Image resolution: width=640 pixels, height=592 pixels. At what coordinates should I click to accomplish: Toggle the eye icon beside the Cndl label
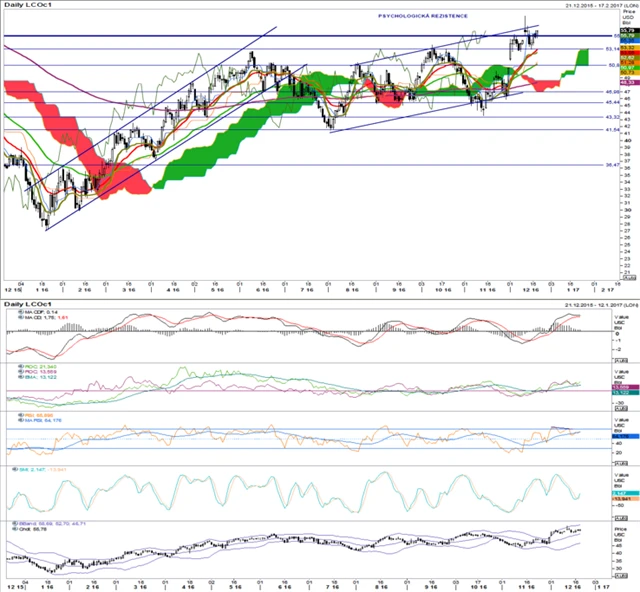(15, 529)
